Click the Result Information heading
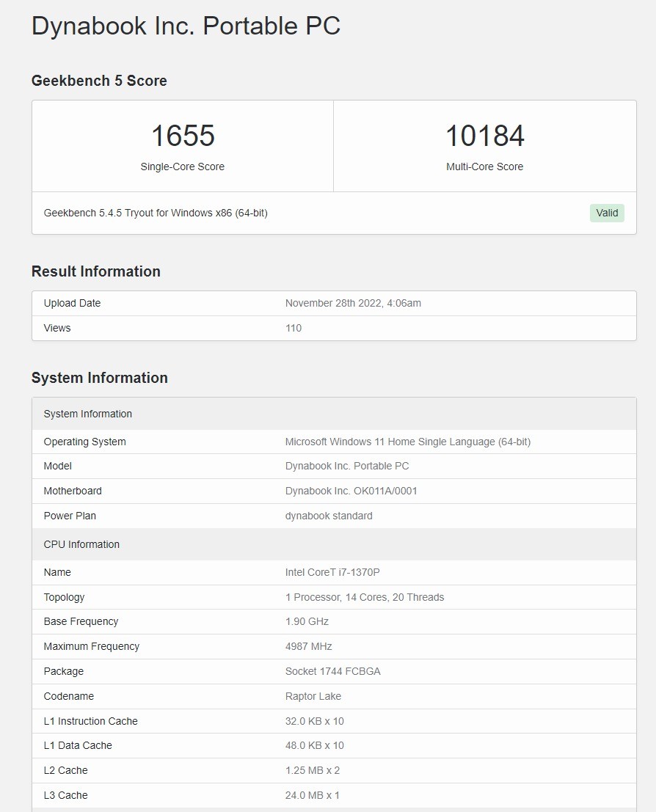 (x=96, y=271)
